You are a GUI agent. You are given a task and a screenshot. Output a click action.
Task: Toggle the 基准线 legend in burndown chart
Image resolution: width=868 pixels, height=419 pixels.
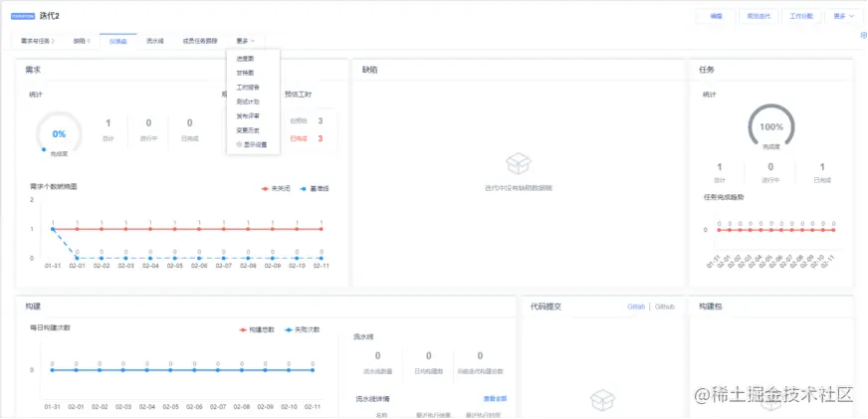[315, 189]
